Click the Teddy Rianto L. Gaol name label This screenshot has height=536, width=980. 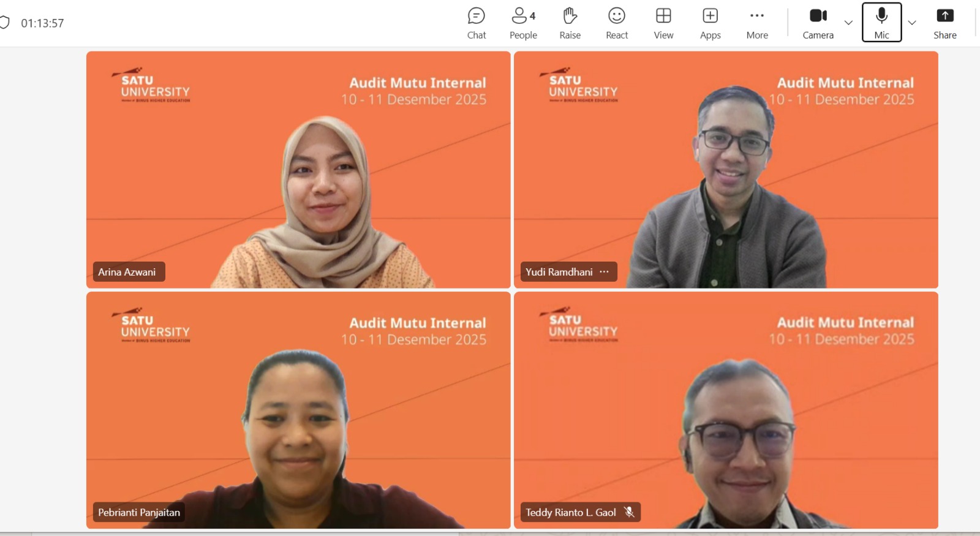click(x=570, y=512)
